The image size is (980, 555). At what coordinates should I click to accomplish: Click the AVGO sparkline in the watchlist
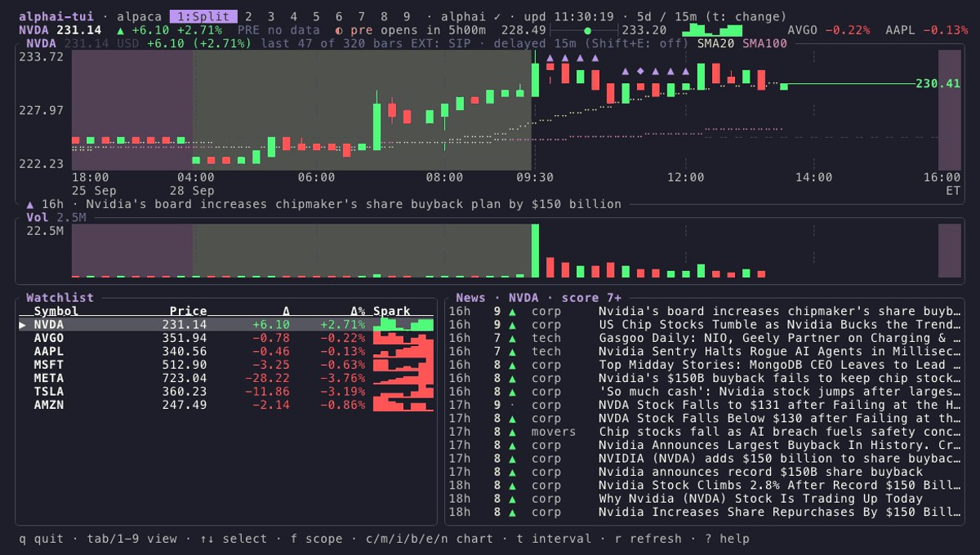403,338
